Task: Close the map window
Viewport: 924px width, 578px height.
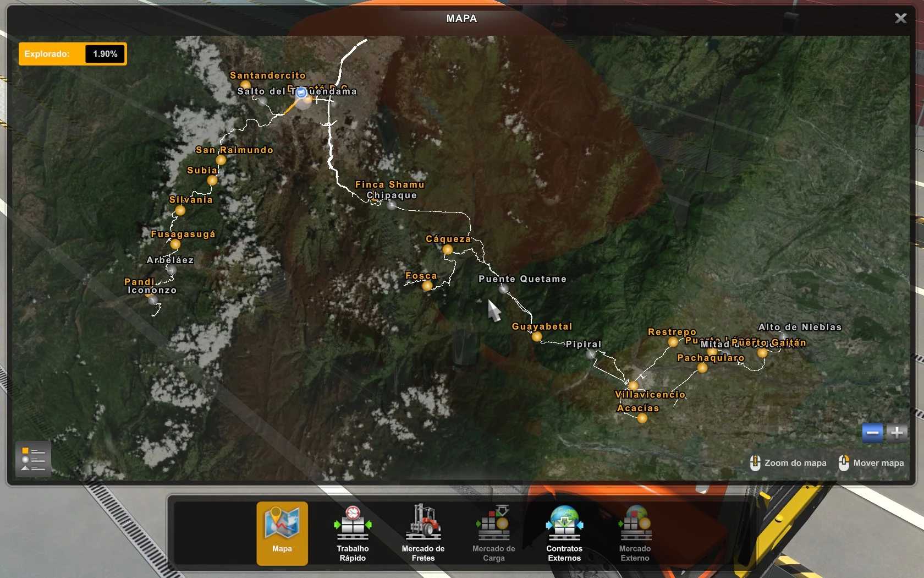Action: pyautogui.click(x=900, y=19)
